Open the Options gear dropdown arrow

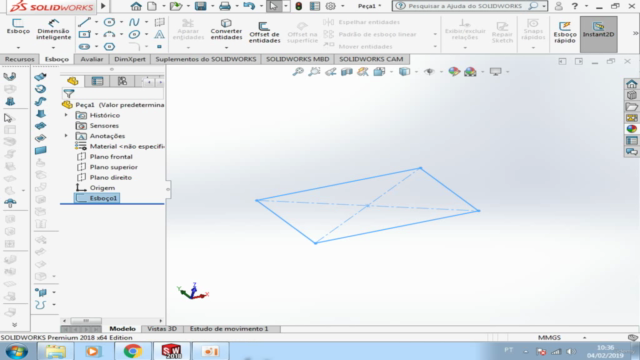point(342,6)
